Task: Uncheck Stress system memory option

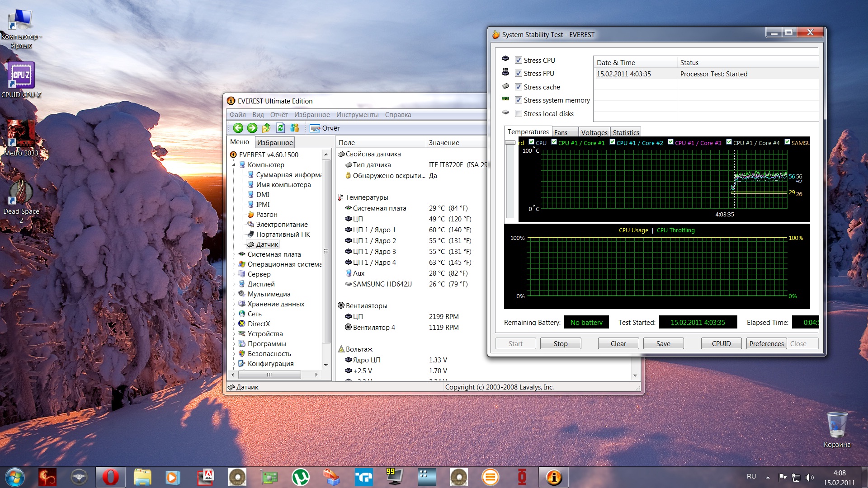Action: click(519, 100)
